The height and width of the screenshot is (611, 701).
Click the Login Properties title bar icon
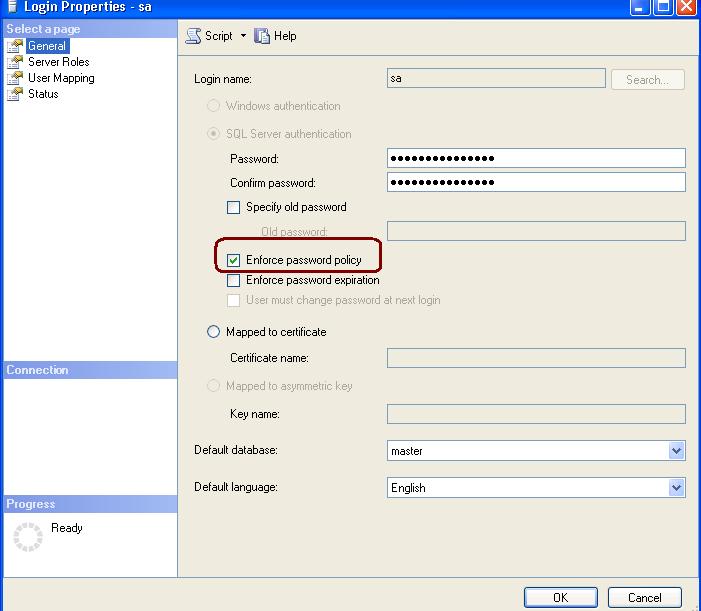coord(10,7)
